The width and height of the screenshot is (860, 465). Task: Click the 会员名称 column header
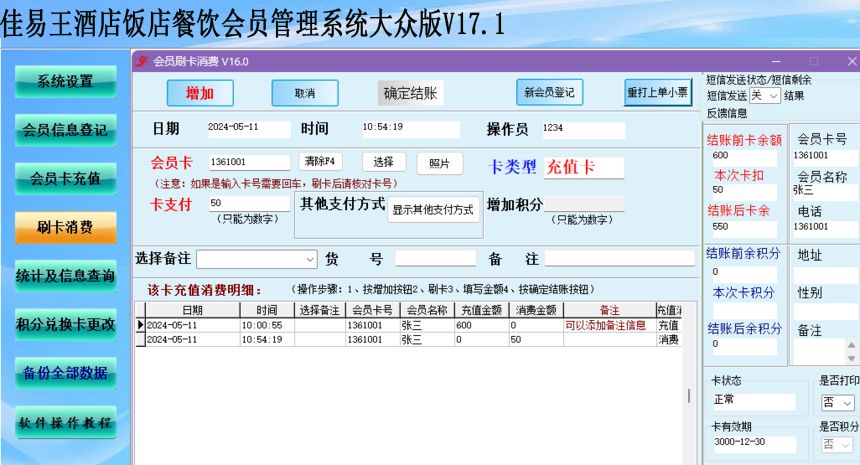(x=427, y=310)
